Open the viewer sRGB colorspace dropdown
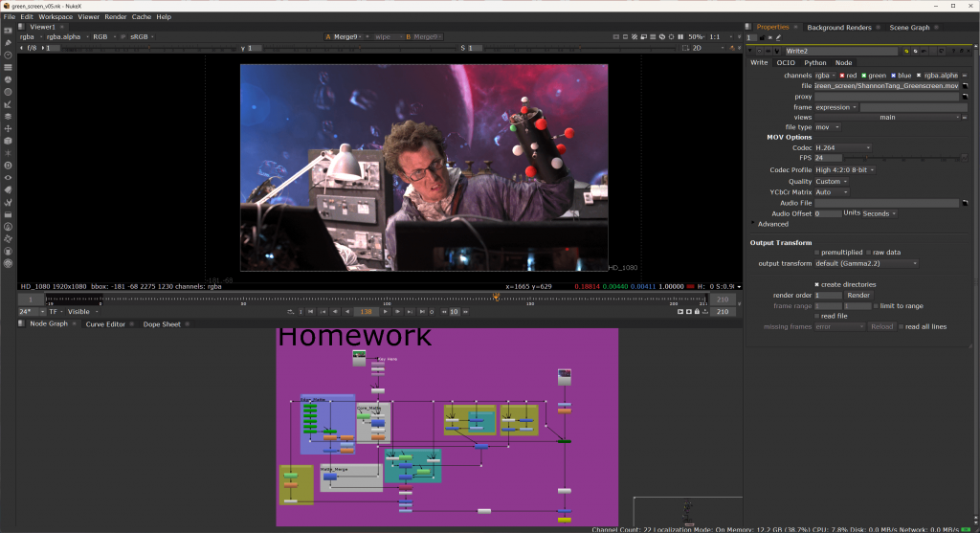The width and height of the screenshot is (980, 533). [142, 37]
